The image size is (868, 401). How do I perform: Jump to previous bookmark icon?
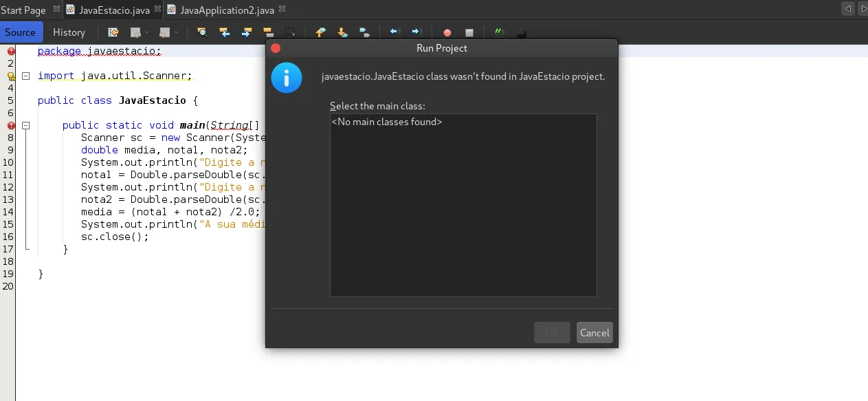tap(320, 32)
